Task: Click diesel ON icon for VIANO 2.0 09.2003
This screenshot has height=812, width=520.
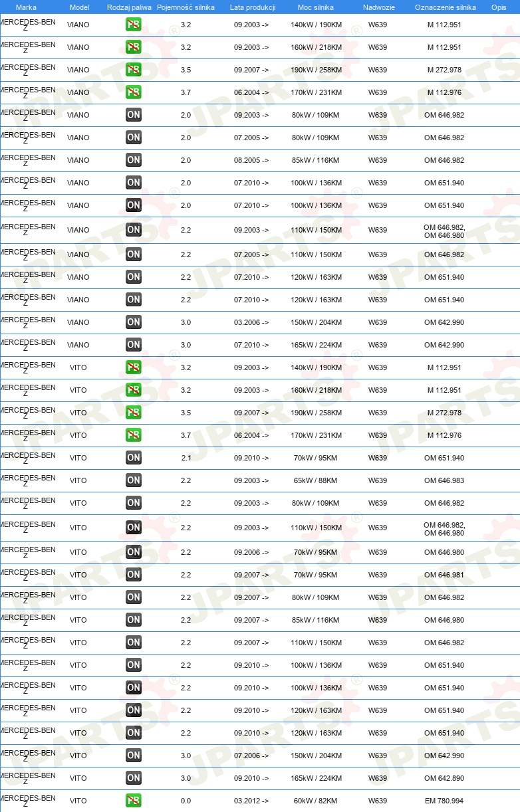Action: (134, 115)
